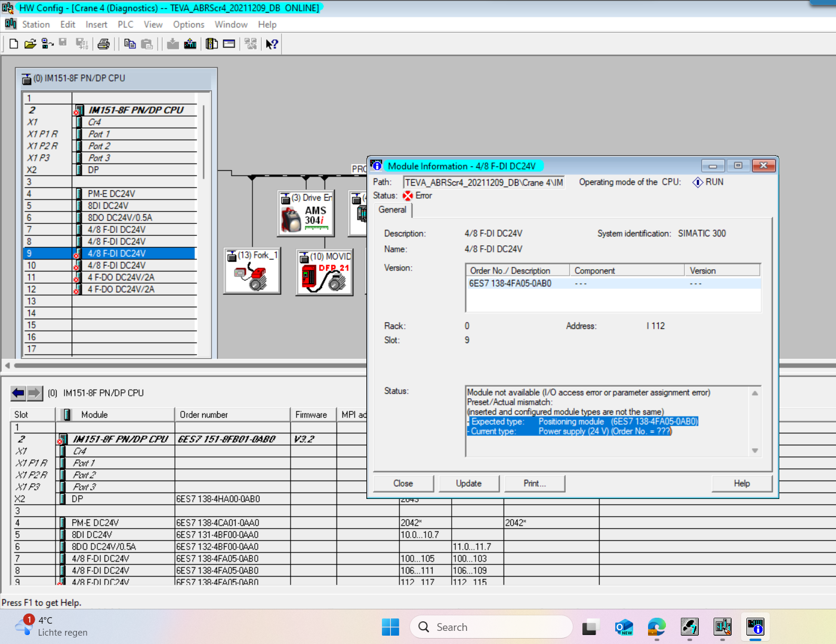Select slot 11 4 F-DO DC24V/2A row
The width and height of the screenshot is (836, 644).
(x=121, y=277)
